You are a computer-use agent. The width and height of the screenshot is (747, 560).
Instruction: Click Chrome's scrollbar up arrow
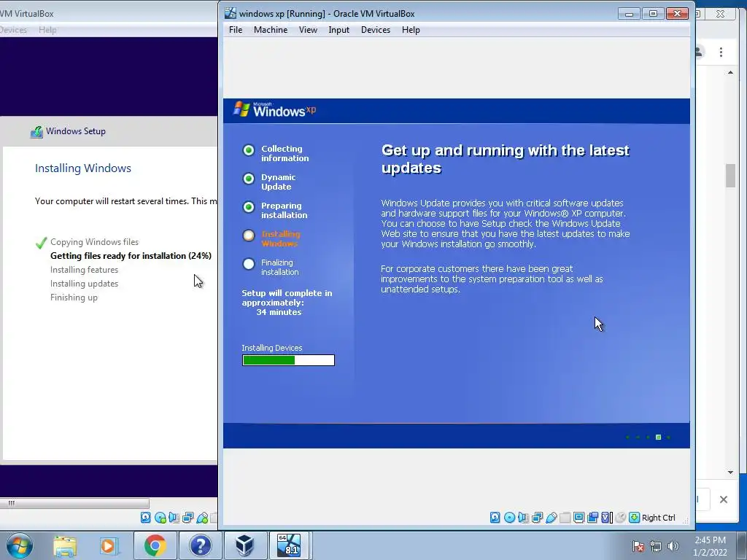(730, 73)
